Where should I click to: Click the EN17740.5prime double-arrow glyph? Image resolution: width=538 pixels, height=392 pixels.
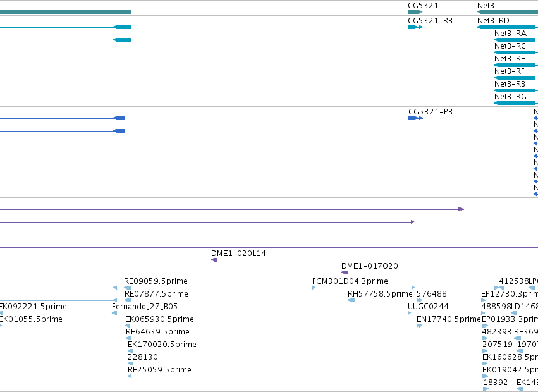tap(419, 326)
